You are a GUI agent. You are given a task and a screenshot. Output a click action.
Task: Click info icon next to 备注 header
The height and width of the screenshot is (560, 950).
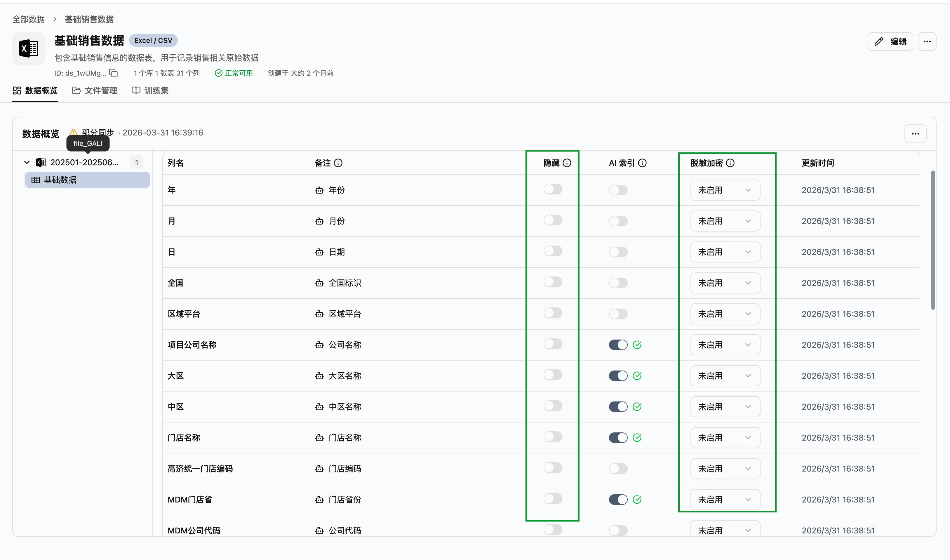pyautogui.click(x=338, y=163)
